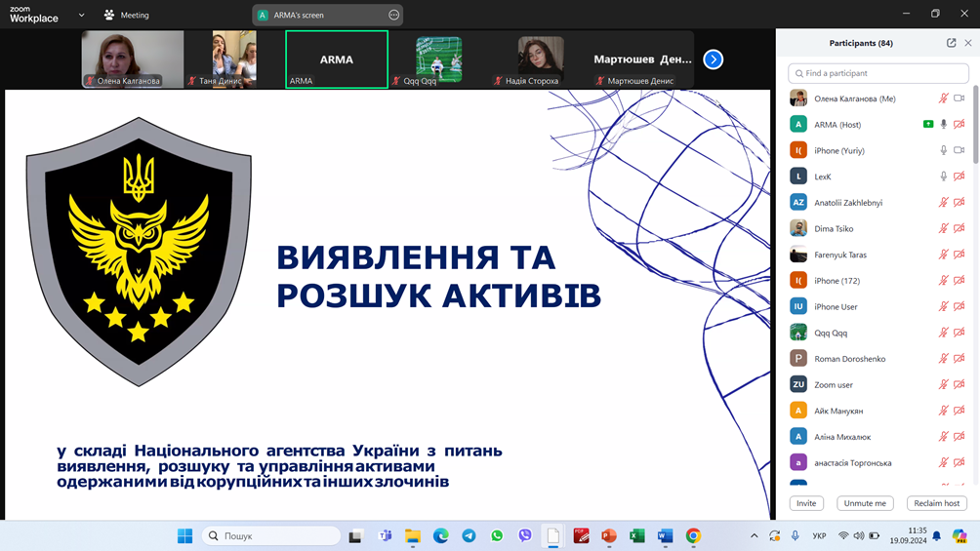The height and width of the screenshot is (551, 980).
Task: Expand Zoom Workplace dropdown arrow
Action: [x=81, y=15]
